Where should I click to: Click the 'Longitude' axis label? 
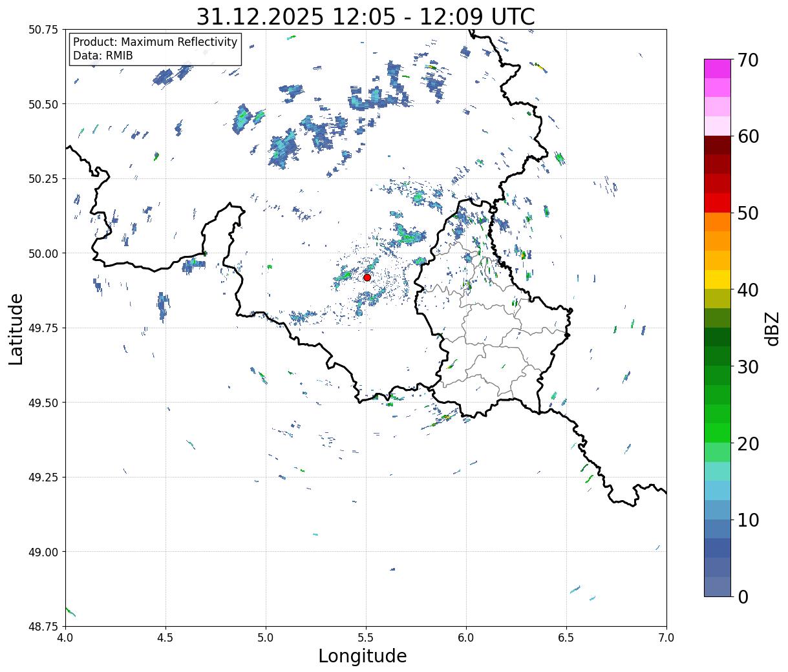[363, 656]
